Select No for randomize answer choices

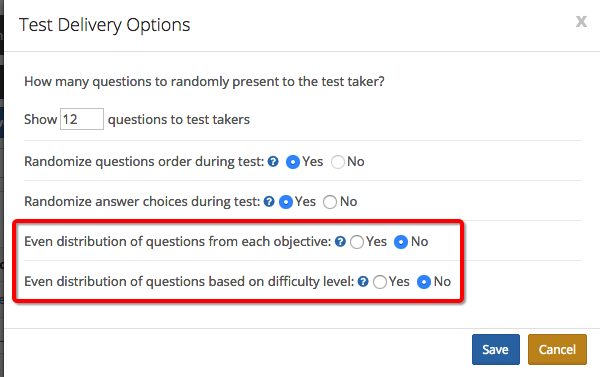coord(330,202)
